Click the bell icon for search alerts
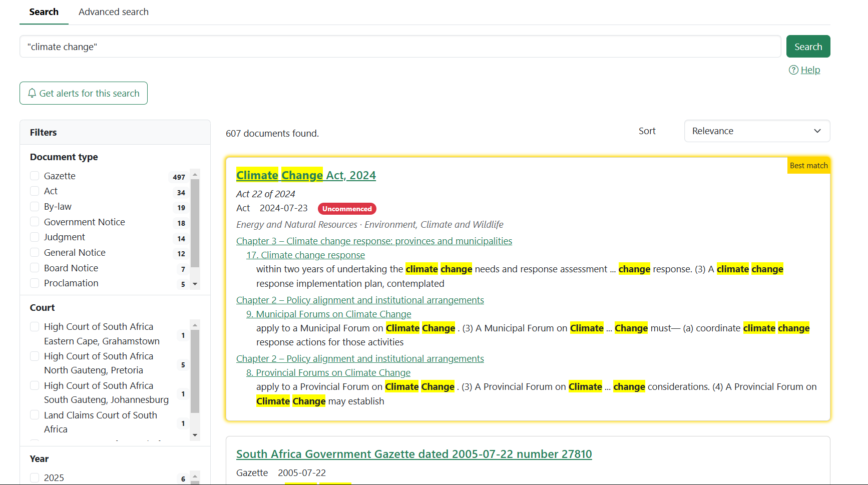The width and height of the screenshot is (868, 485). pos(32,93)
